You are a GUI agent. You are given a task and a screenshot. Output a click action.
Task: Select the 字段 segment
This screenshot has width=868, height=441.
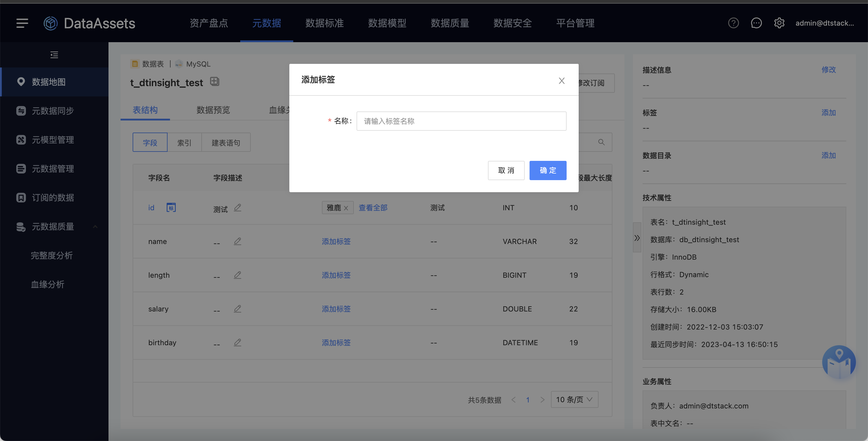[x=150, y=142]
